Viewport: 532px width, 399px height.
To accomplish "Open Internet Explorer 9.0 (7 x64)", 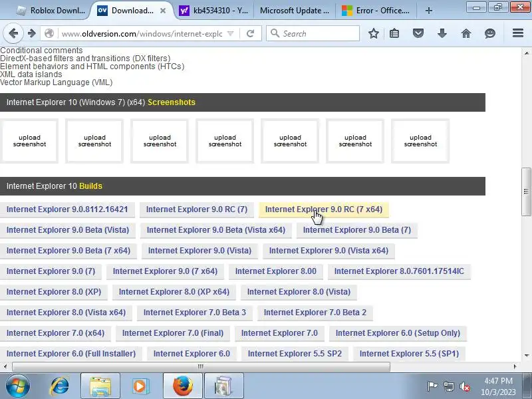I will click(x=165, y=271).
